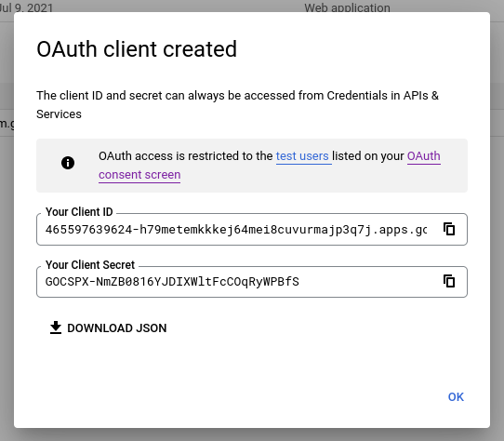Open the test users link

(x=302, y=156)
